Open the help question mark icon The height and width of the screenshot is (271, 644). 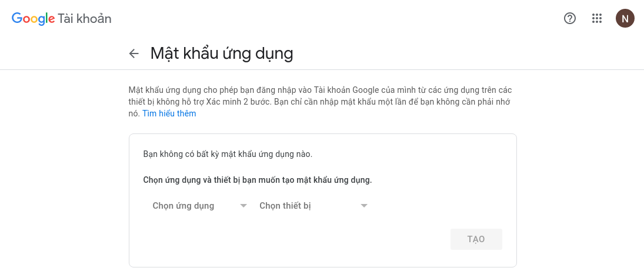(x=569, y=18)
